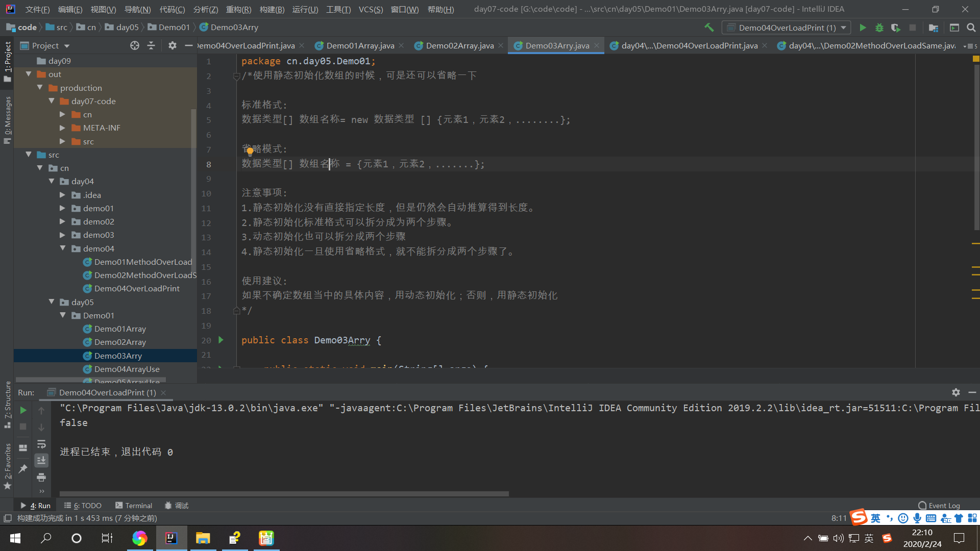Switch to Demo02Array.java tab
This screenshot has width=980, height=551.
460,45
